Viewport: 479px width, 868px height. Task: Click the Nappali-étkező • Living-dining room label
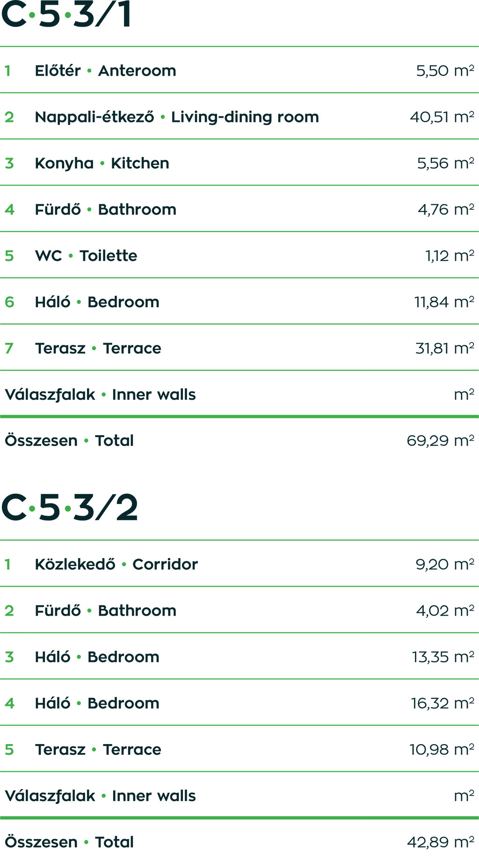177,117
